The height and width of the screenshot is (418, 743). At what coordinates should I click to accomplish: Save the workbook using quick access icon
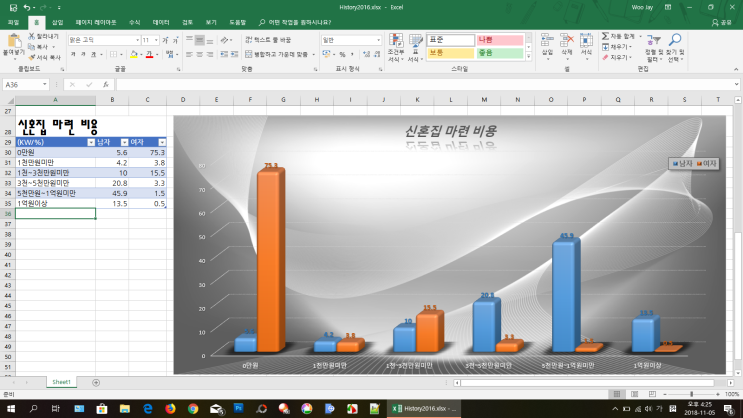[13, 7]
